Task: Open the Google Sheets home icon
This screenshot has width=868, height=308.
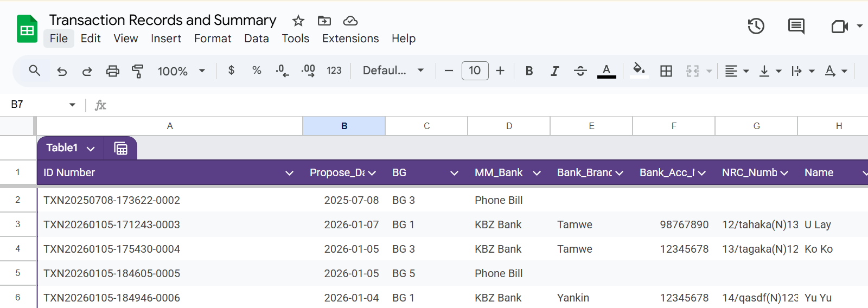Action: pos(27,29)
